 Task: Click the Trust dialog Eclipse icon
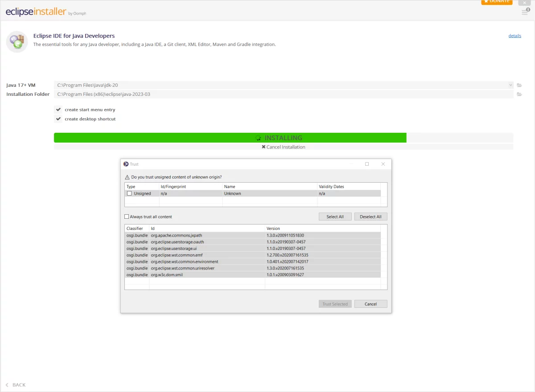tap(126, 164)
